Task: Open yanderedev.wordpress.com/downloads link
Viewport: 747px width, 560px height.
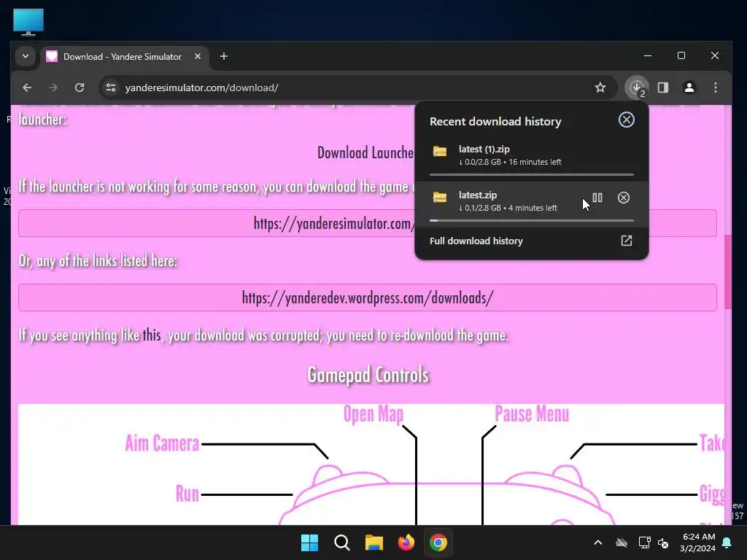Action: coord(368,297)
